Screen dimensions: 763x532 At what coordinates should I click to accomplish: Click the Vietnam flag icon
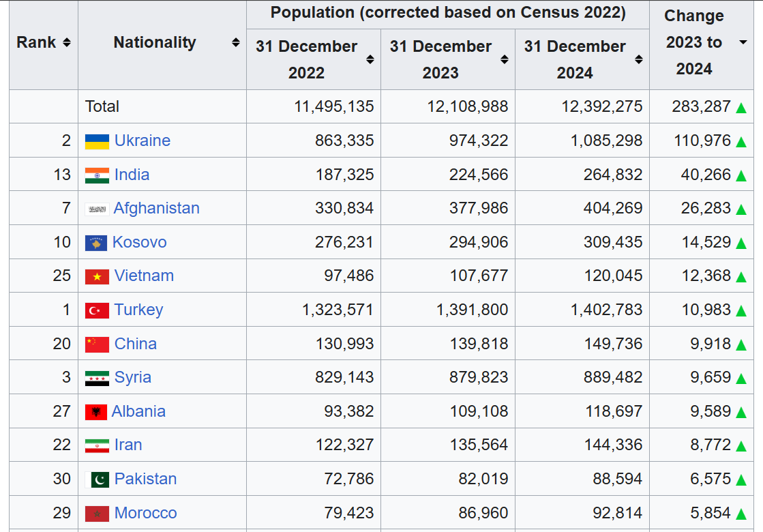[x=97, y=277]
